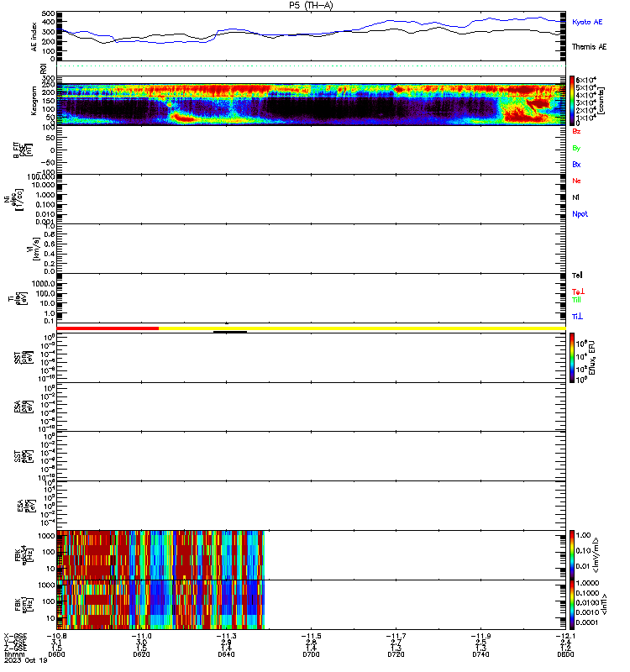
Task: Click the Kyoto AE legend label
Action: tap(586, 22)
